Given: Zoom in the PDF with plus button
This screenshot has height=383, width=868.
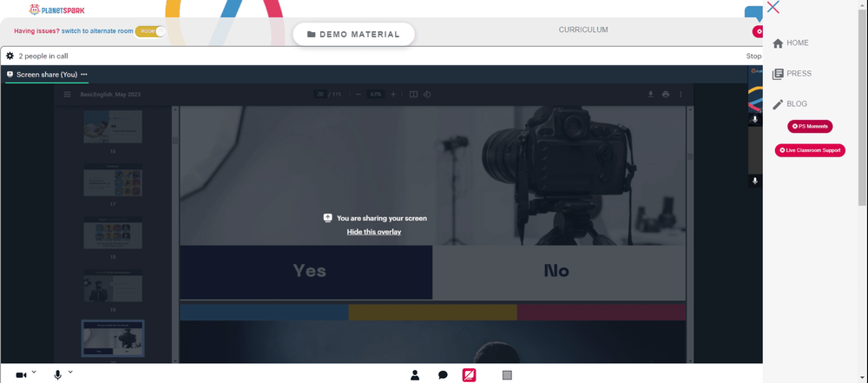Looking at the screenshot, I should click(x=393, y=94).
